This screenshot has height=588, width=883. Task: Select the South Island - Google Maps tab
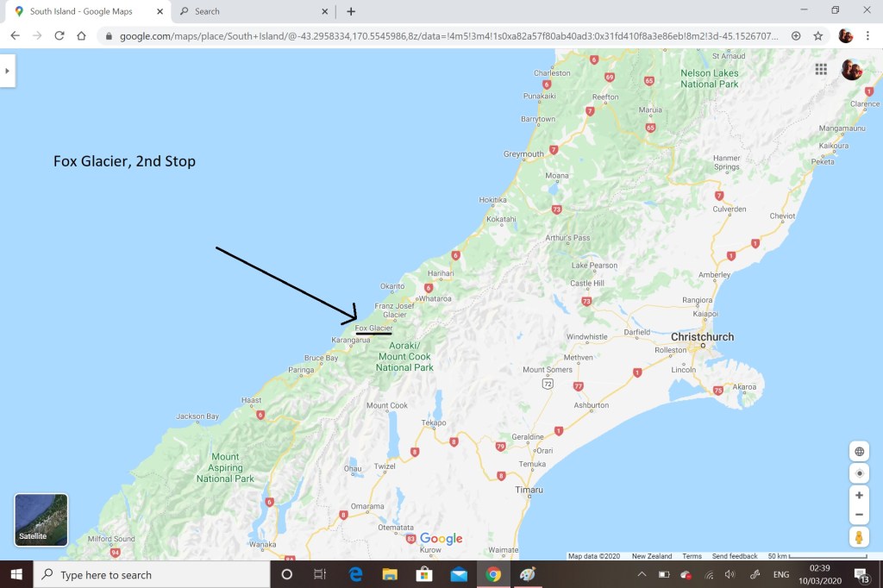click(x=82, y=11)
